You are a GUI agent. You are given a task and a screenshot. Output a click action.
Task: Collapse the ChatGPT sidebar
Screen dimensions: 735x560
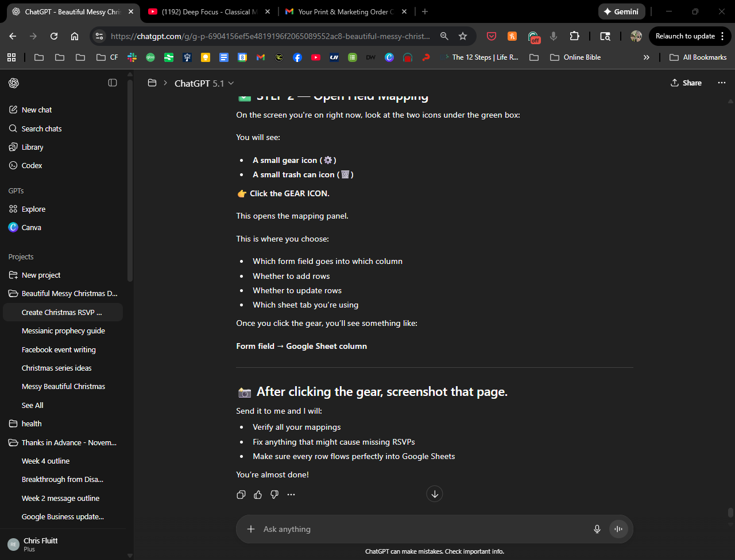pyautogui.click(x=113, y=83)
